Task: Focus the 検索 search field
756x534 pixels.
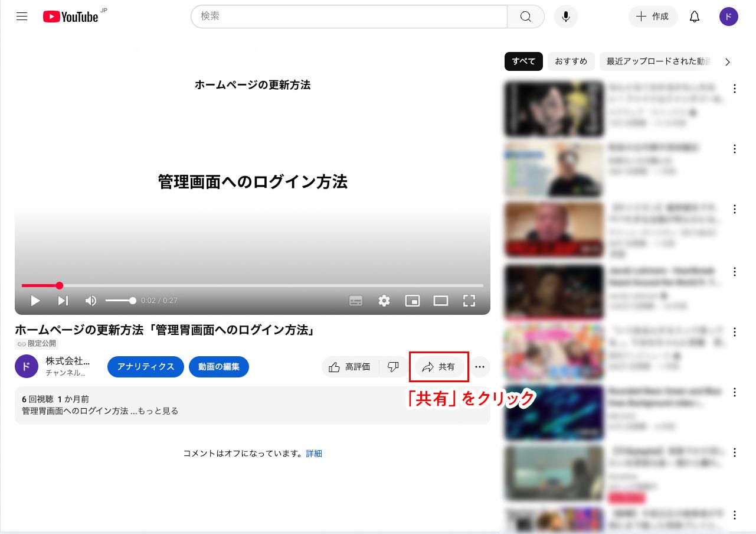Action: pyautogui.click(x=349, y=17)
